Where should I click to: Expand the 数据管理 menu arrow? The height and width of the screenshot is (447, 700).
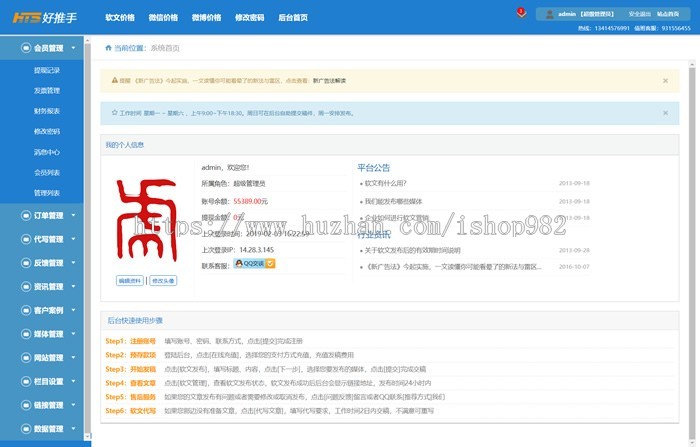73,428
